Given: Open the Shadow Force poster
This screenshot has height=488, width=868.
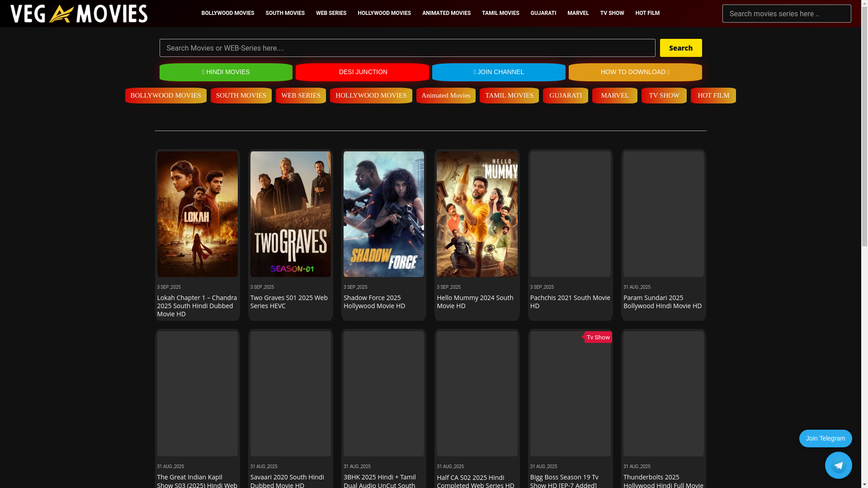Looking at the screenshot, I should click(x=383, y=214).
